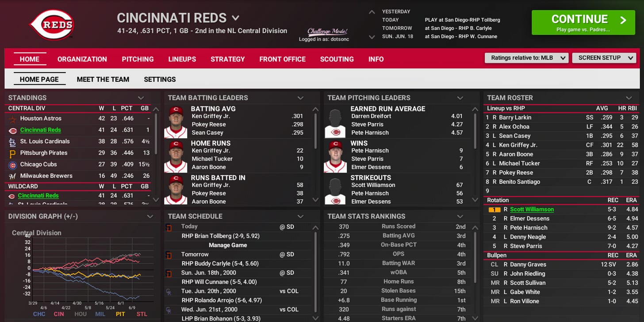Open the LINEUPS menu
The image size is (644, 322).
click(182, 59)
